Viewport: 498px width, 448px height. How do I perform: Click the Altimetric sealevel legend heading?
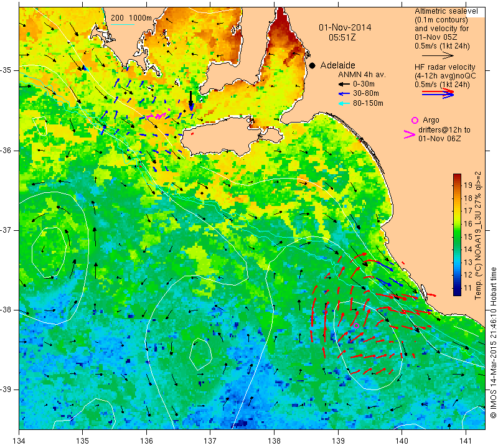[x=446, y=11]
